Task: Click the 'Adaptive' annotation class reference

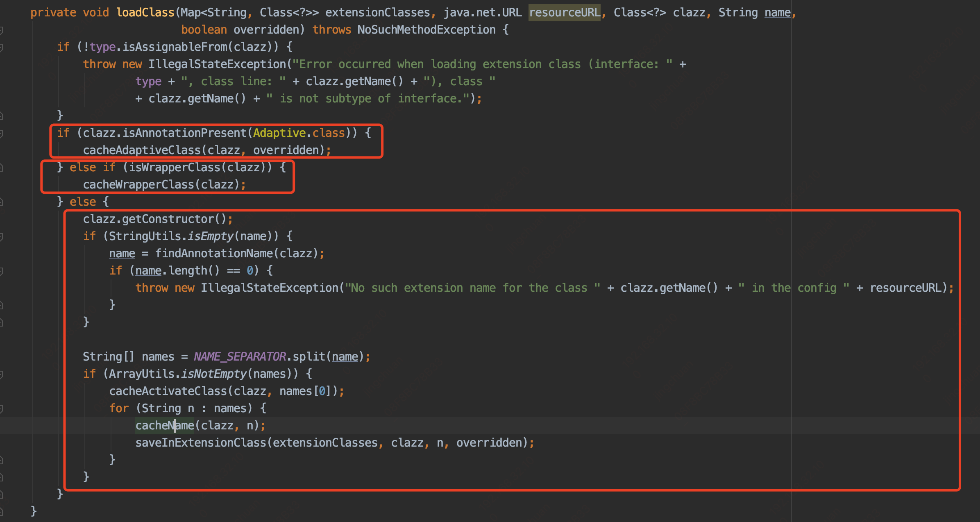Action: [x=279, y=133]
